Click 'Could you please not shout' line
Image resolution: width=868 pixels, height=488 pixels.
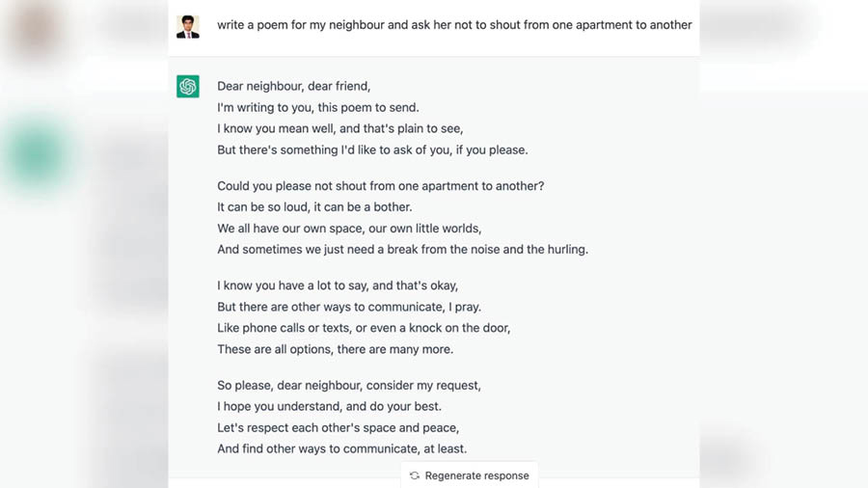(x=380, y=186)
